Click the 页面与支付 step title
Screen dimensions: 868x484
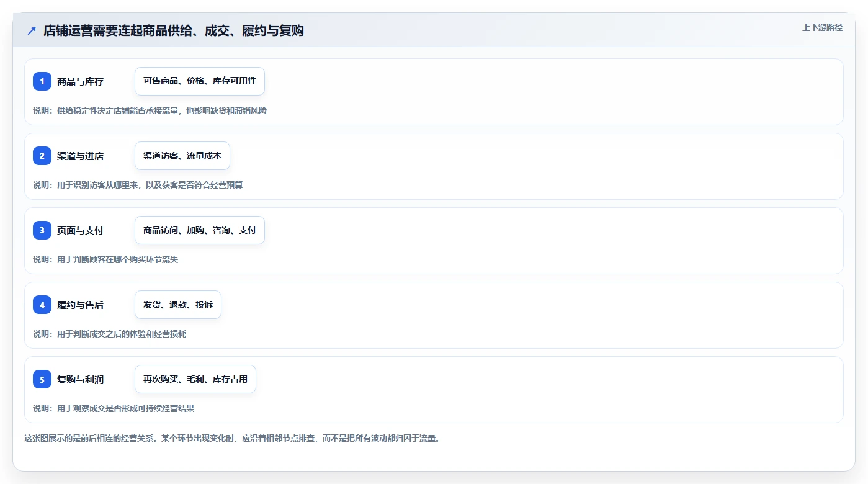[x=80, y=230]
